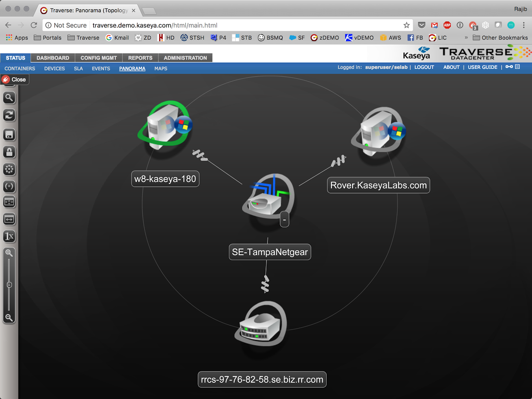Image resolution: width=532 pixels, height=399 pixels.
Task: Click the browser address bar URL
Action: click(155, 25)
